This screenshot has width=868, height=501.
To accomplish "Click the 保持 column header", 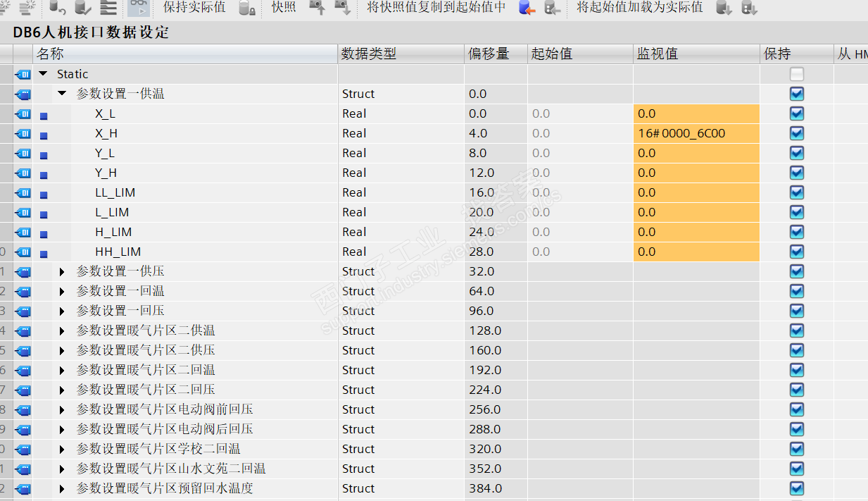I will (797, 54).
